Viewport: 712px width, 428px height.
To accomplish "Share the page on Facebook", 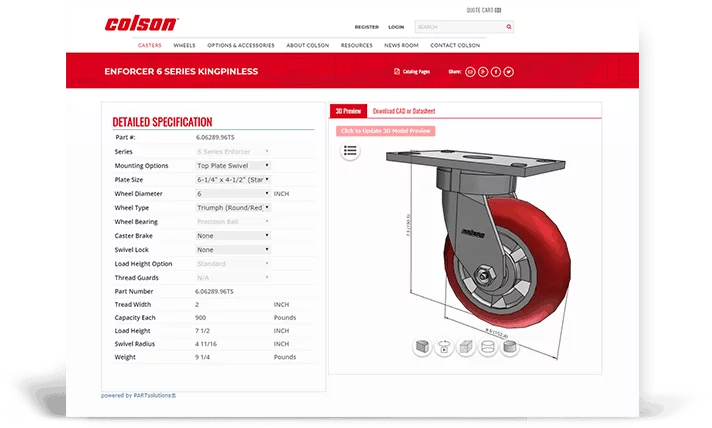I will (496, 72).
